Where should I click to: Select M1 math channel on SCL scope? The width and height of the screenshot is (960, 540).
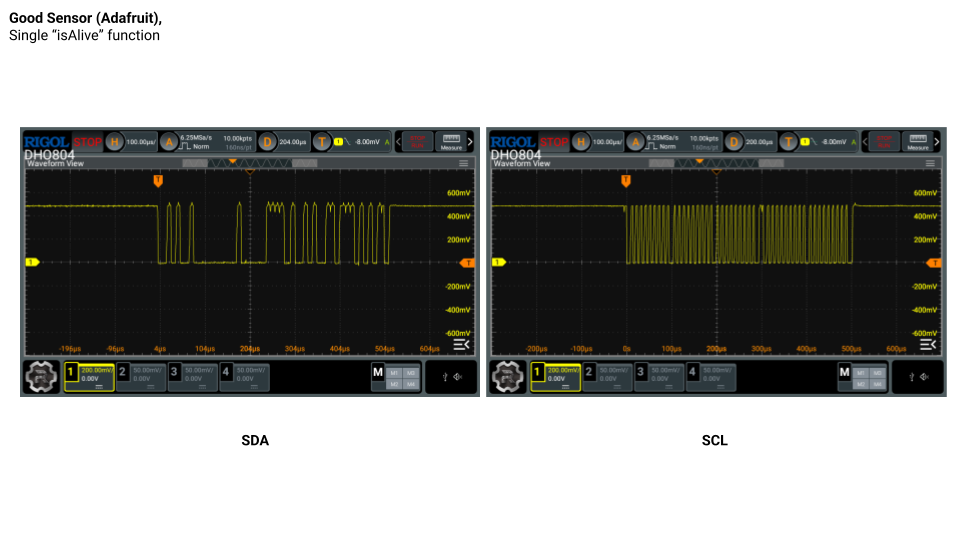click(x=861, y=373)
